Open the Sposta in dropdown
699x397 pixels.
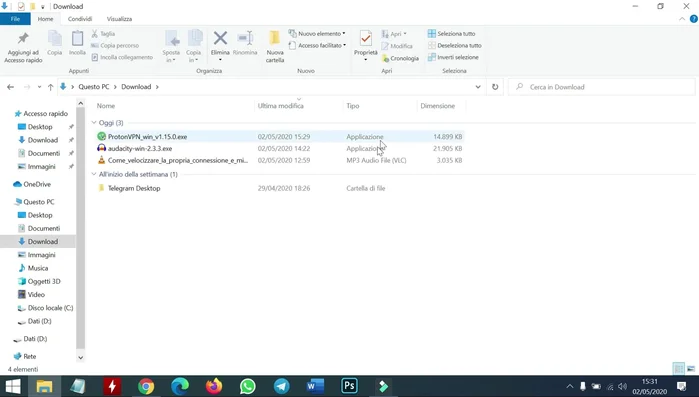171,56
